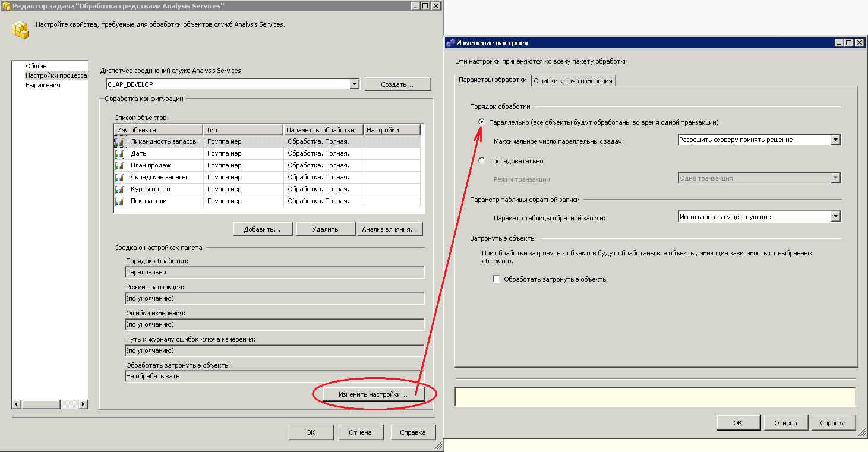The width and height of the screenshot is (868, 452).
Task: Click the icon next to План продаж
Action: [120, 166]
